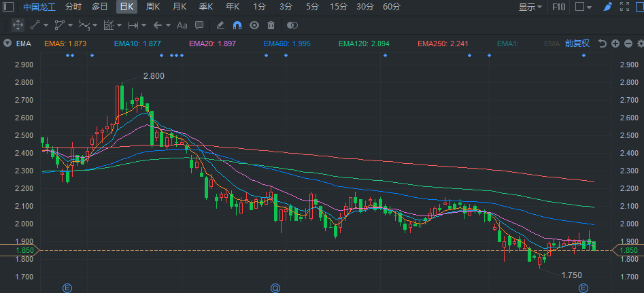Click the 2.800 high price label
644x293 pixels.
[154, 76]
